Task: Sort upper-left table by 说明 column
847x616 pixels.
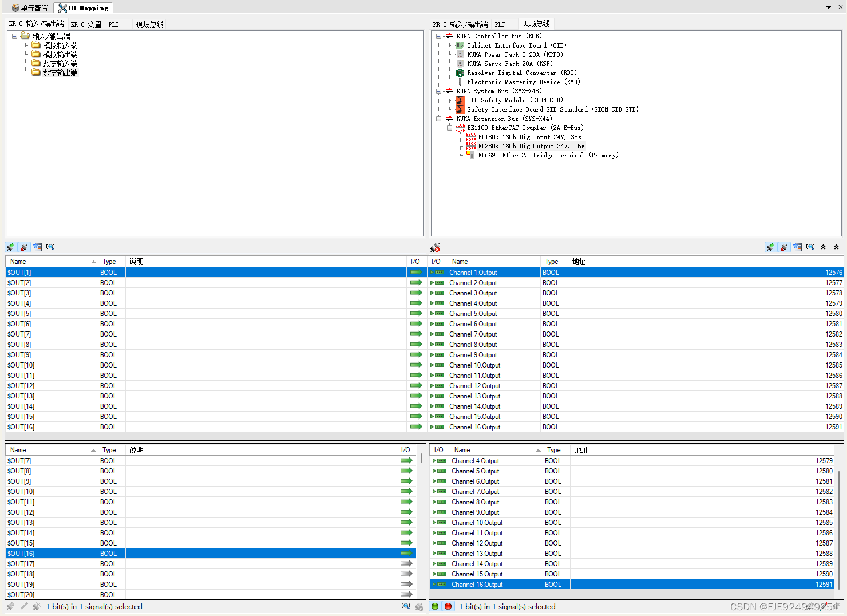Action: (x=266, y=262)
